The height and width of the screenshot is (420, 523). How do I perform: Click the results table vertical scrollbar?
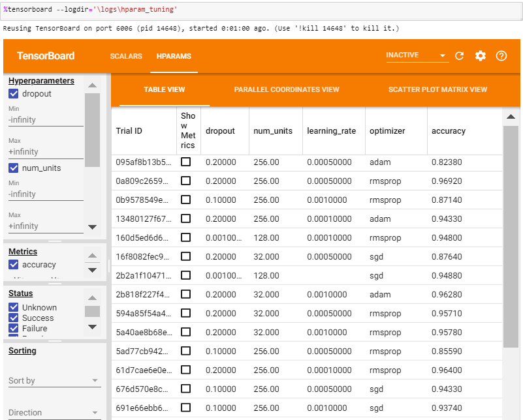(x=511, y=237)
